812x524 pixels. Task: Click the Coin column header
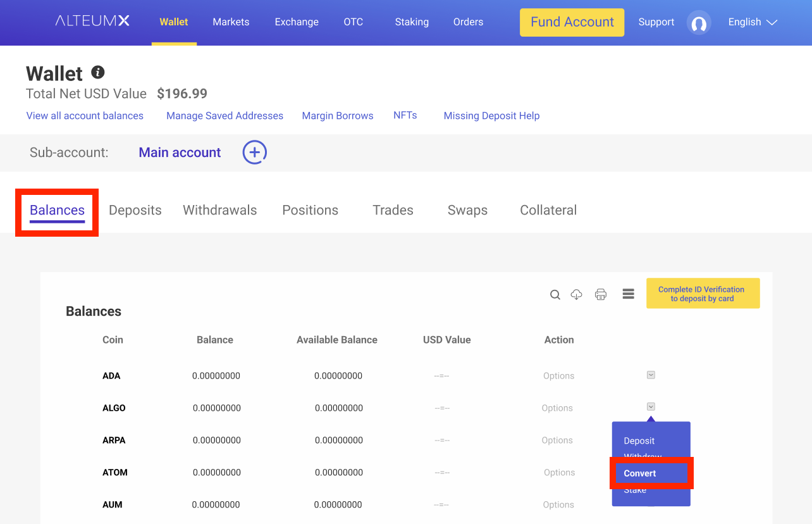point(113,340)
